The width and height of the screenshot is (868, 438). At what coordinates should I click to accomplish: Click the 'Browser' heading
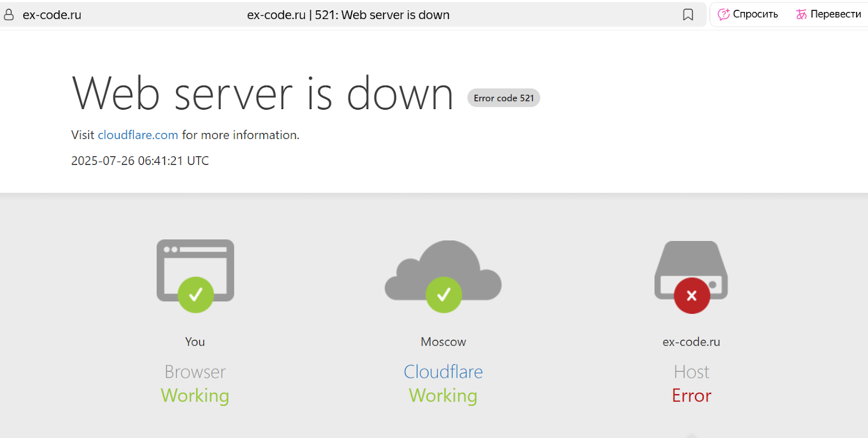click(195, 372)
